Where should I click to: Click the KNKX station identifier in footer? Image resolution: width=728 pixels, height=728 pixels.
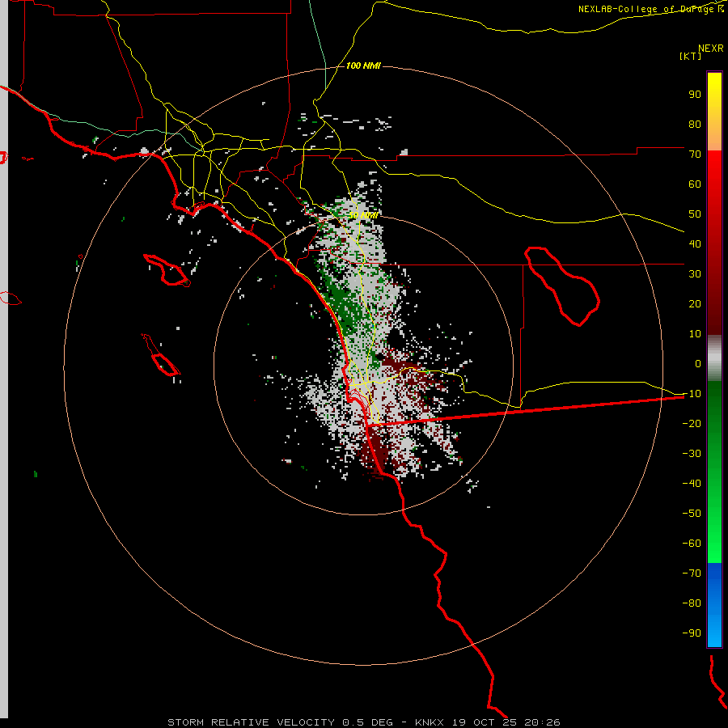coord(430,722)
